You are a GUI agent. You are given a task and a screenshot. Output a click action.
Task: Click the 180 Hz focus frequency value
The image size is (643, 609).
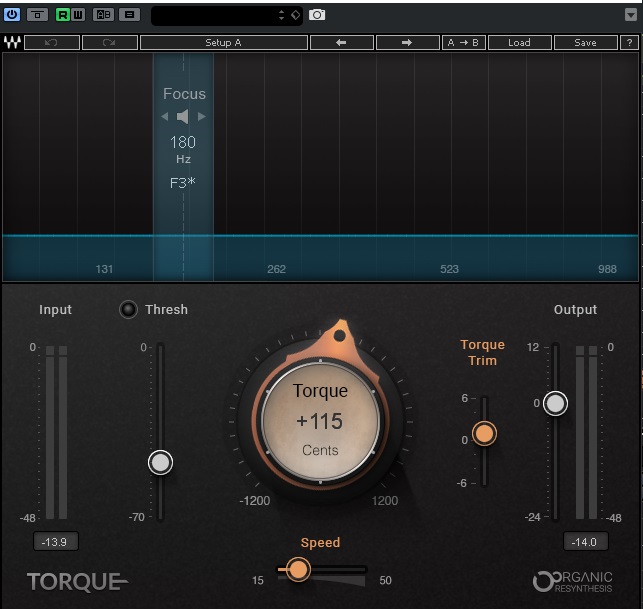click(x=183, y=142)
